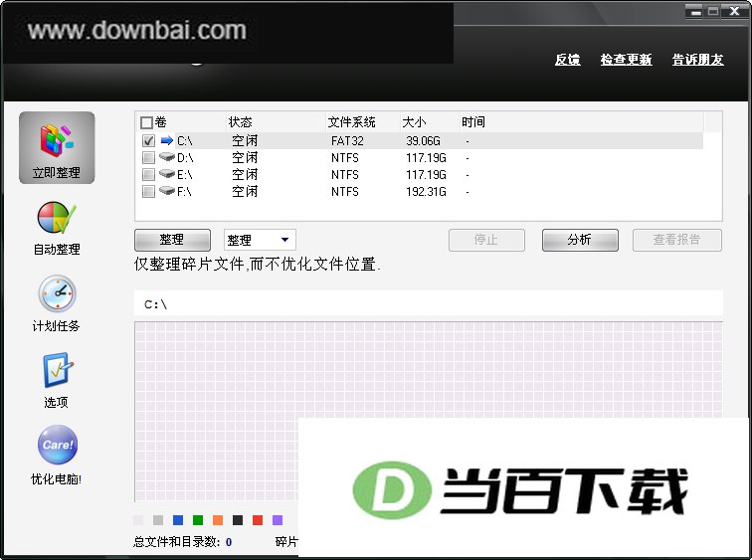Click the drive icon for D:\
The width and height of the screenshot is (752, 560).
click(x=167, y=157)
